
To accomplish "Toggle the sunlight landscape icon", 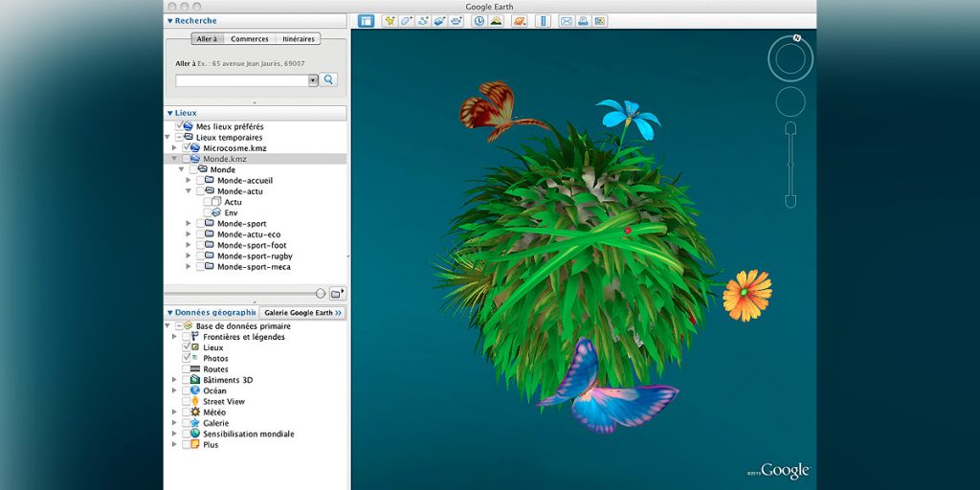I will click(x=496, y=21).
